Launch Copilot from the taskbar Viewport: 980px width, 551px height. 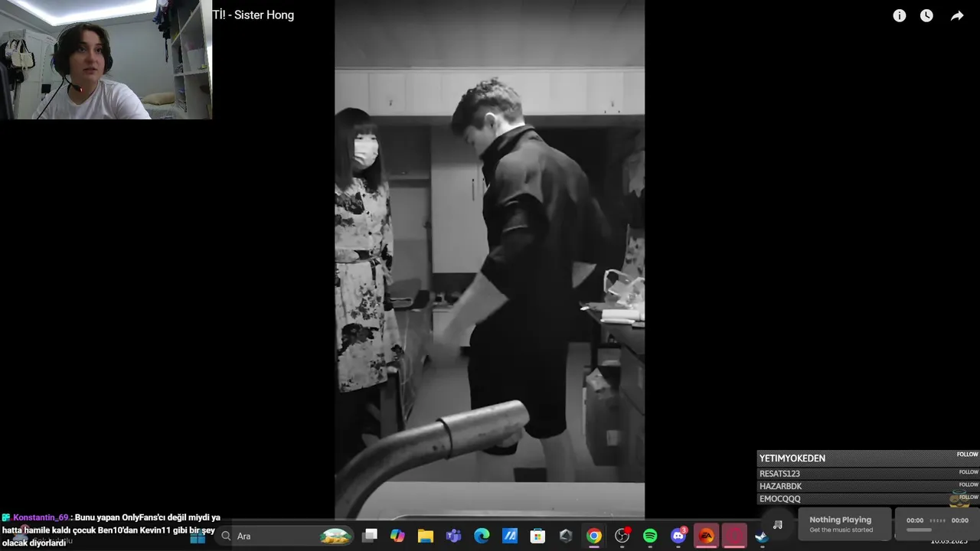click(397, 536)
